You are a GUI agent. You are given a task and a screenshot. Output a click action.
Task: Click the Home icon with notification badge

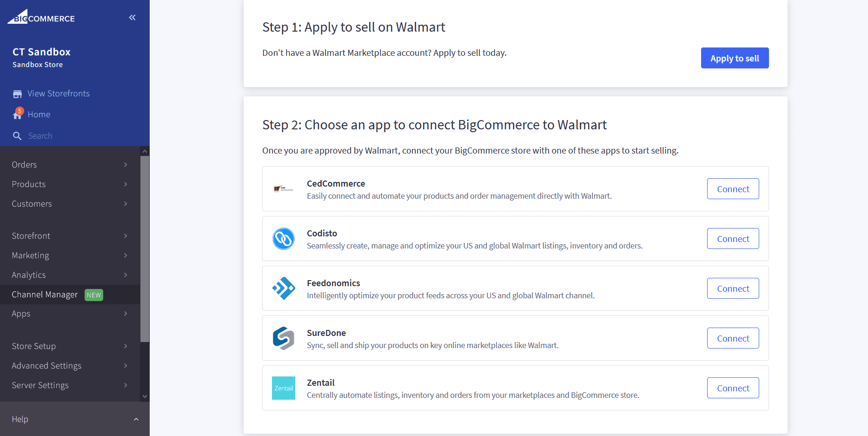point(17,114)
